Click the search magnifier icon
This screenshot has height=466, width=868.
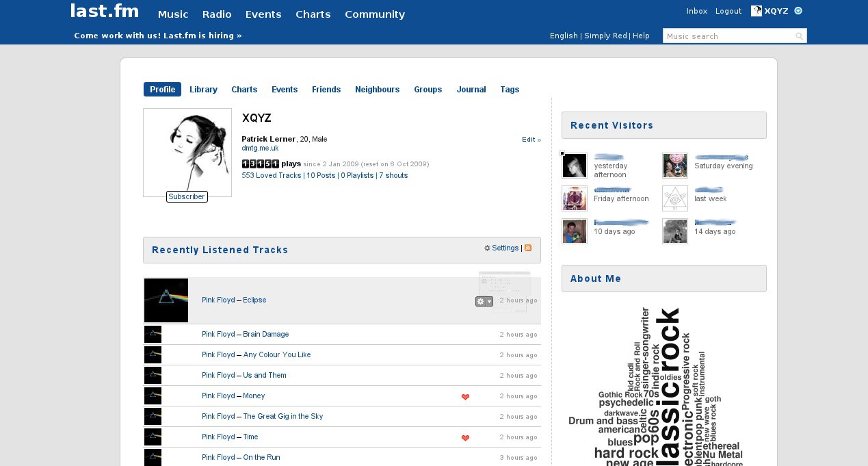[799, 36]
